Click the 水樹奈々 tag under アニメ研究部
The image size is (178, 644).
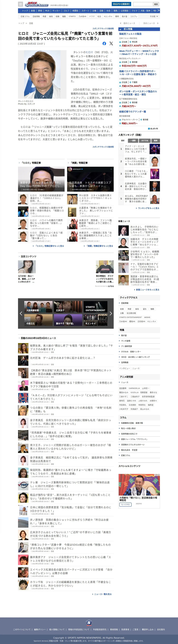tap(153, 401)
